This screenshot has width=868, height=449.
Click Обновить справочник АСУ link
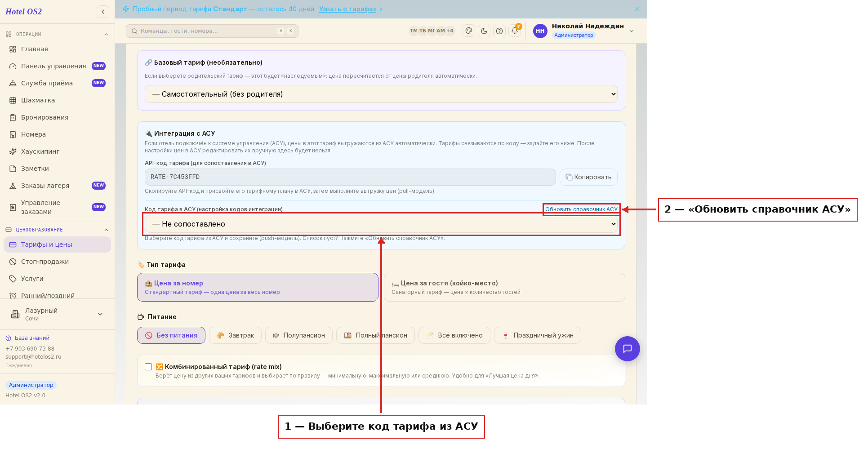[x=581, y=209]
